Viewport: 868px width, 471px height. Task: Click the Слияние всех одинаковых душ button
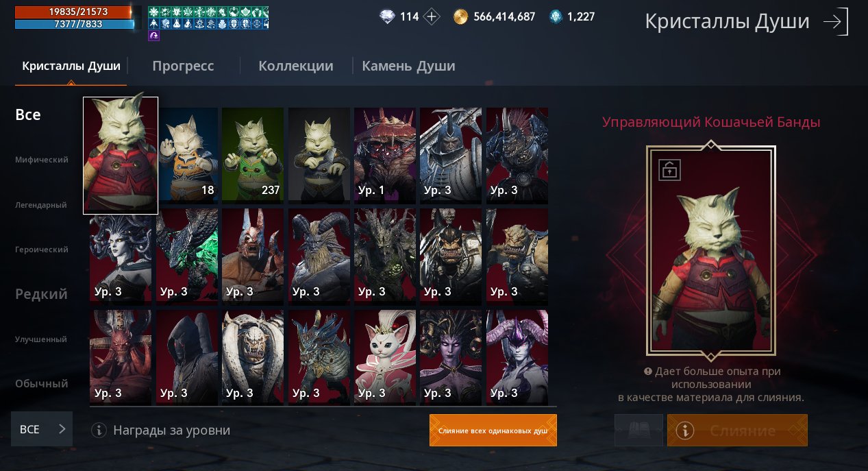(493, 431)
